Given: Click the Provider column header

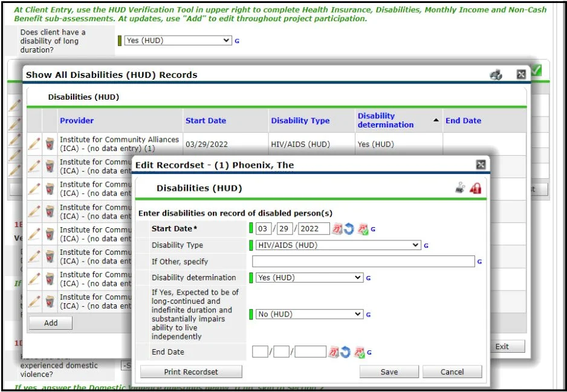Looking at the screenshot, I should click(x=77, y=120).
